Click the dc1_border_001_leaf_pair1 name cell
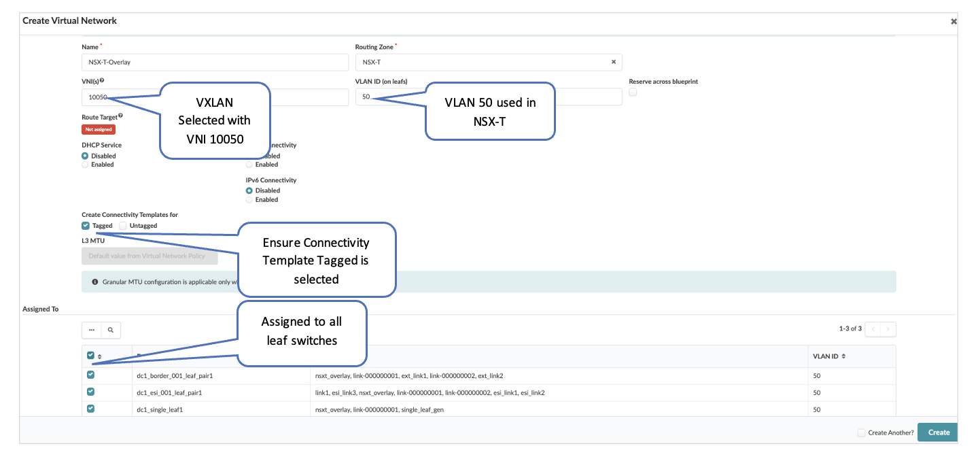The image size is (980, 457). click(x=221, y=375)
